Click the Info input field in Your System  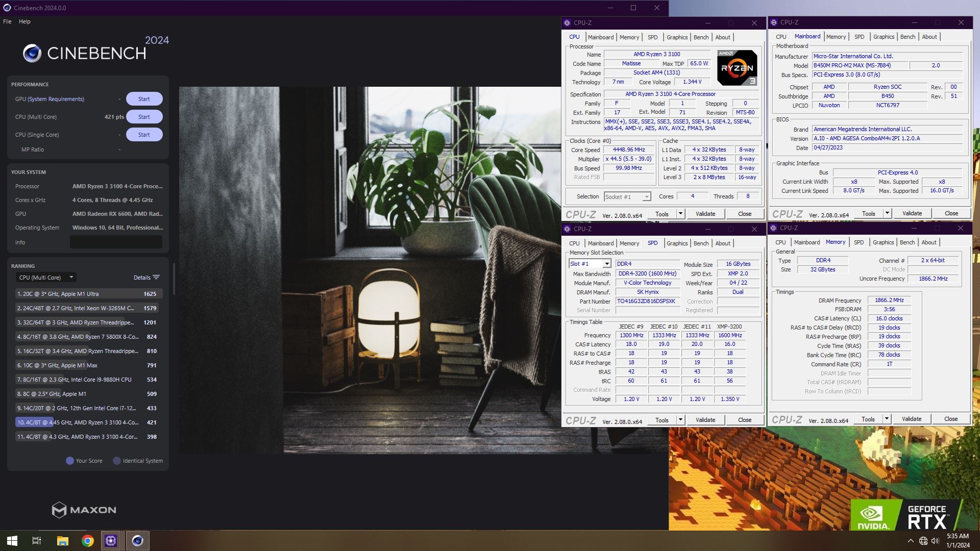coord(116,242)
